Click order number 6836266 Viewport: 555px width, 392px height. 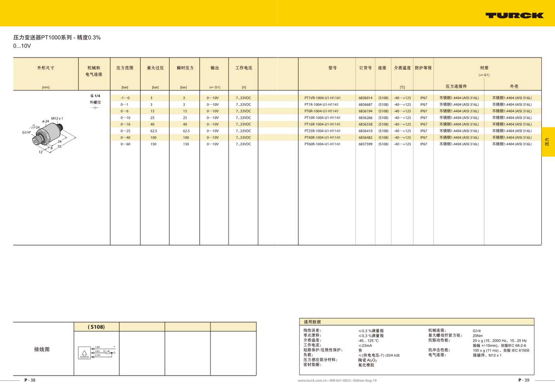365,118
